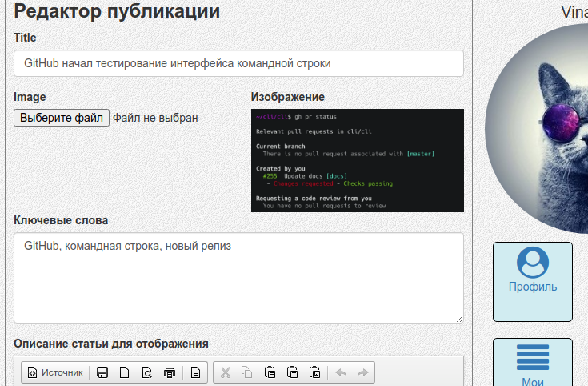Click the Редактор публикации heading
Viewport: 588px width, 386px height.
click(117, 11)
